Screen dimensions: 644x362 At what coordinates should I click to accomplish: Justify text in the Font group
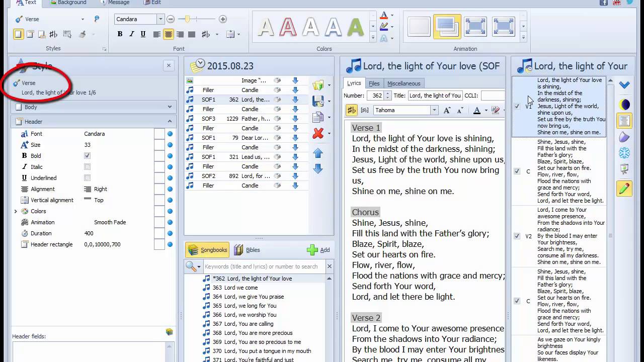[x=192, y=34]
